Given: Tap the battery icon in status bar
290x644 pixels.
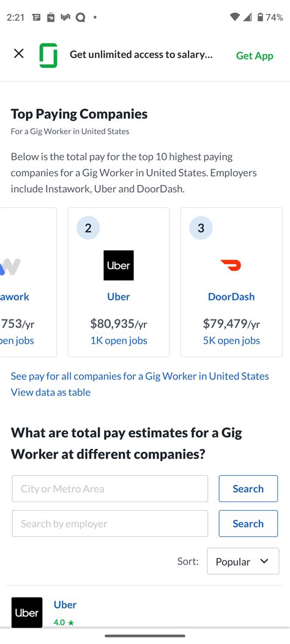Looking at the screenshot, I should coord(260,17).
